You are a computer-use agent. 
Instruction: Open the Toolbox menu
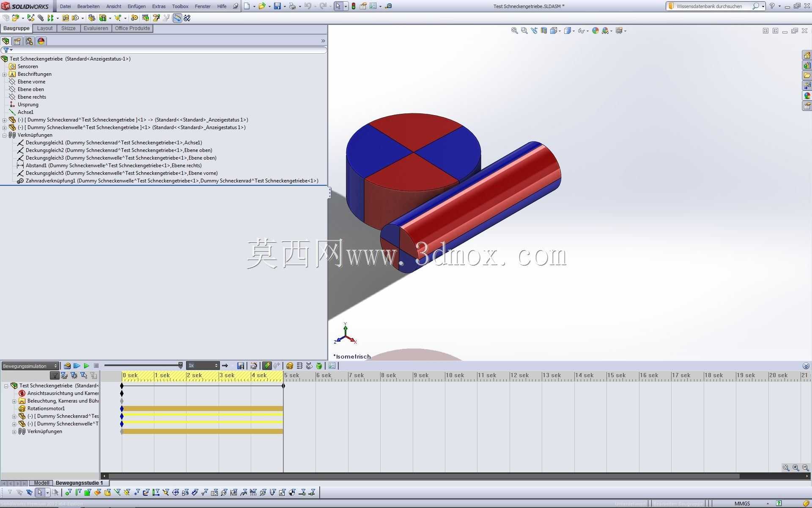(x=180, y=6)
